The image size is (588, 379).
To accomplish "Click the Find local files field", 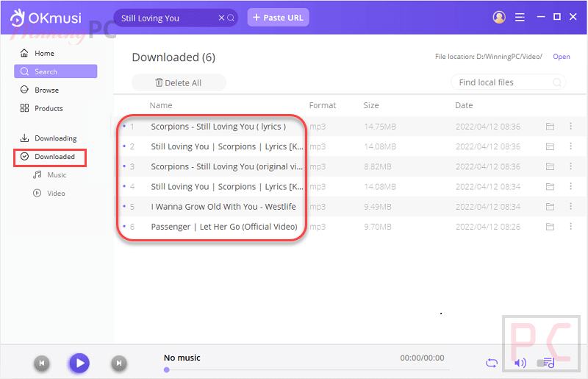I will click(508, 82).
